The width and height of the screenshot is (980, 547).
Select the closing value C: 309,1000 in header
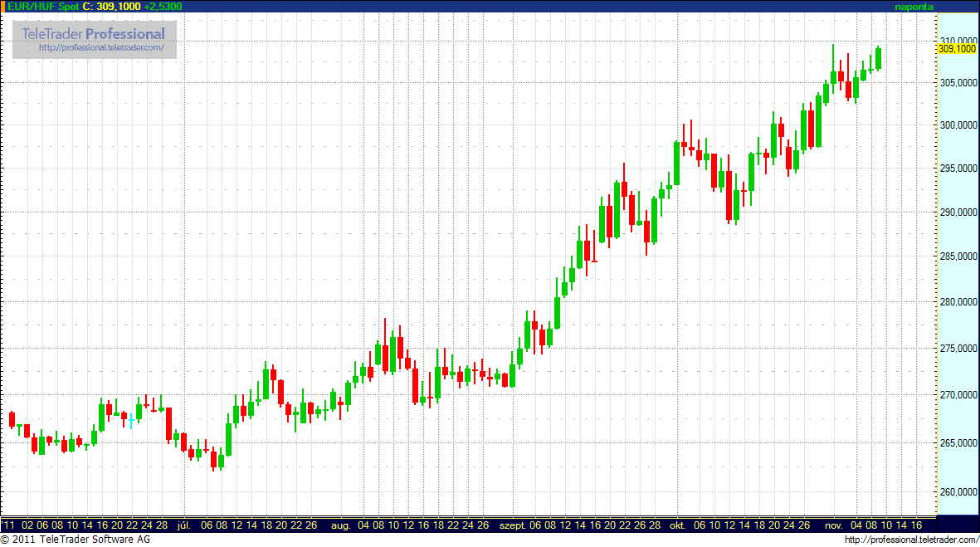click(x=112, y=7)
